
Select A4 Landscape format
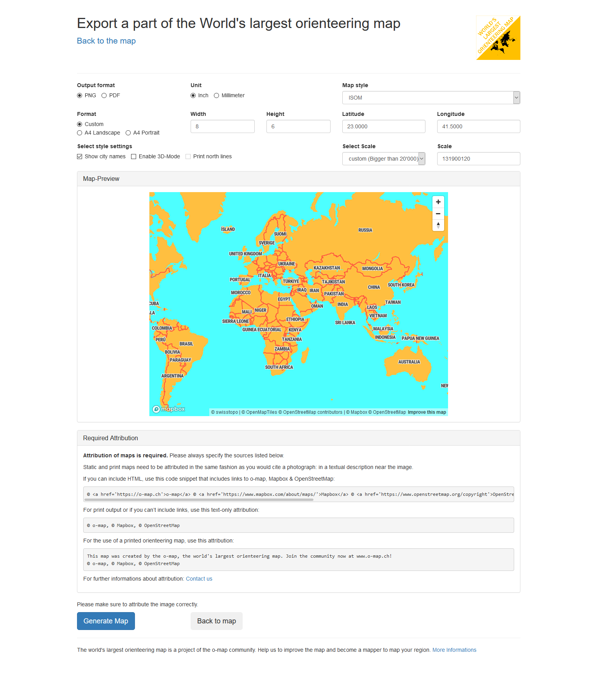coord(80,133)
